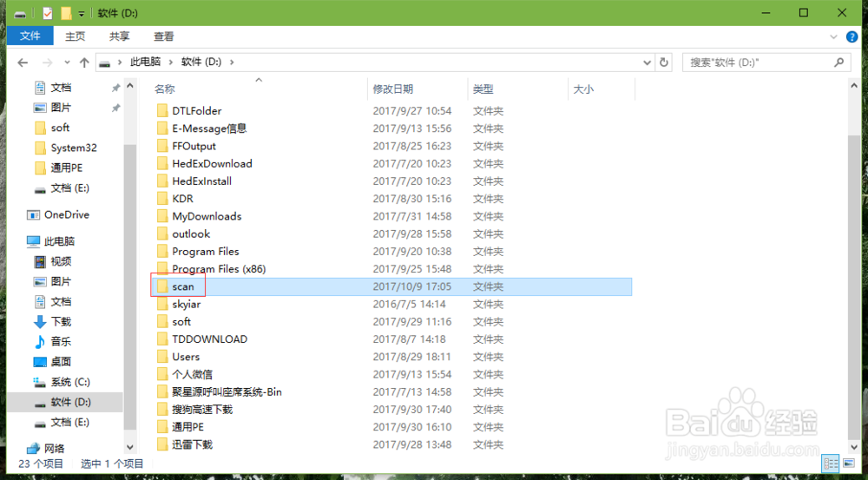Select System32 in the sidebar

pyautogui.click(x=74, y=148)
